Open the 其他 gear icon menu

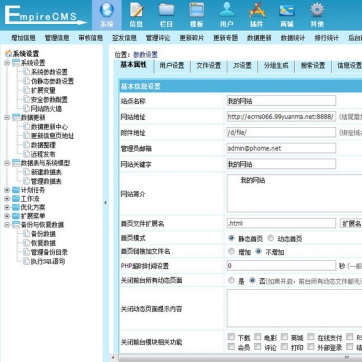pyautogui.click(x=317, y=15)
